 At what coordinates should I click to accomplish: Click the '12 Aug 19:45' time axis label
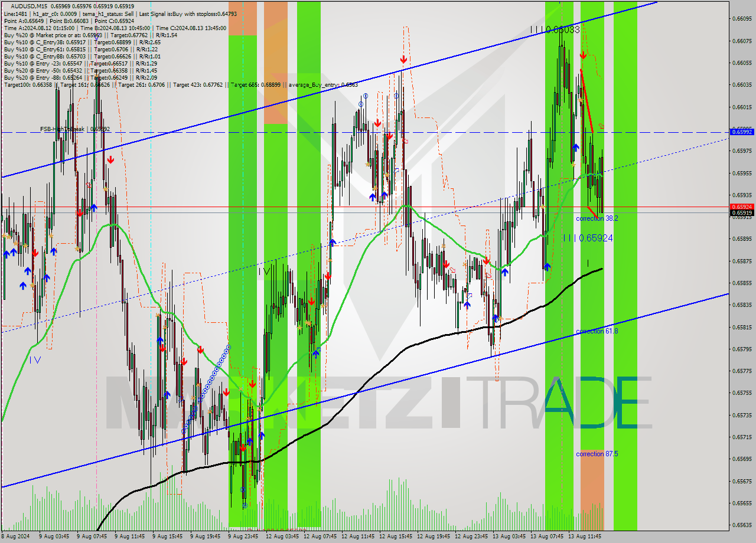tap(434, 537)
